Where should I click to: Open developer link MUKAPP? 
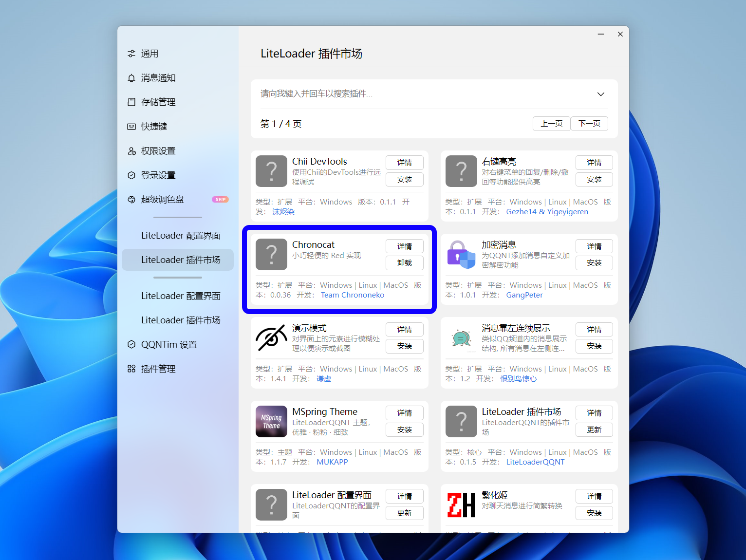pos(332,462)
